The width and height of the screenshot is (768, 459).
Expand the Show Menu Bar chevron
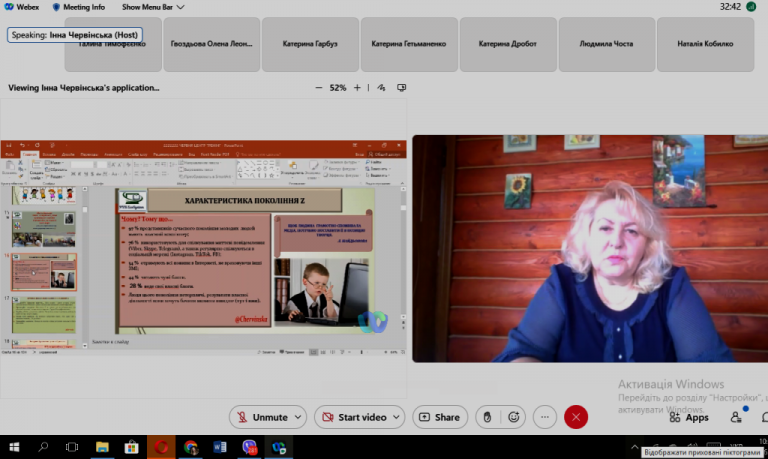(x=180, y=7)
